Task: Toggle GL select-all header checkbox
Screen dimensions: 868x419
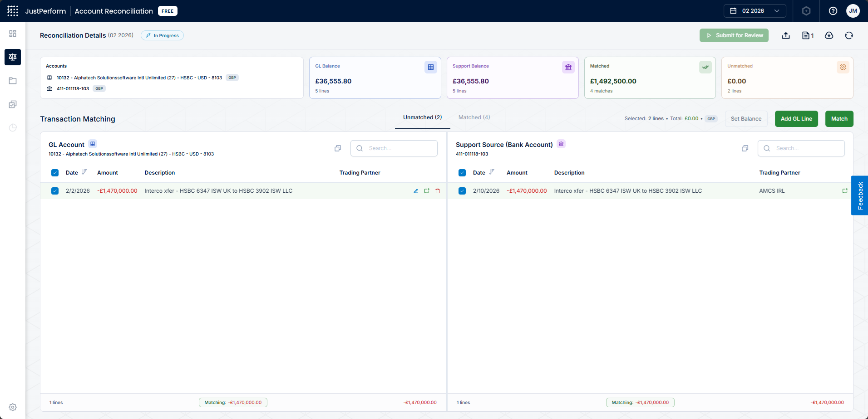Action: (55, 173)
